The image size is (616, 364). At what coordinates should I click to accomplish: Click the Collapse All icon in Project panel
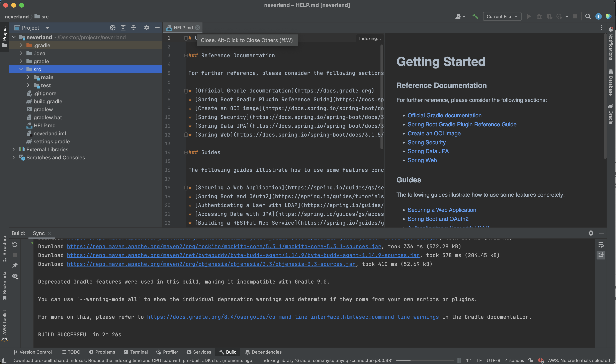[133, 28]
